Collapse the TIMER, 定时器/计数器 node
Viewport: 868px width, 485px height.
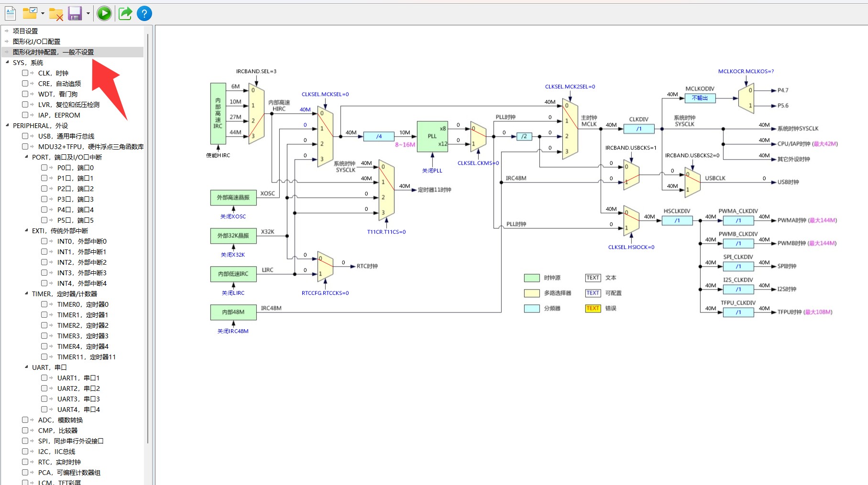click(x=26, y=293)
